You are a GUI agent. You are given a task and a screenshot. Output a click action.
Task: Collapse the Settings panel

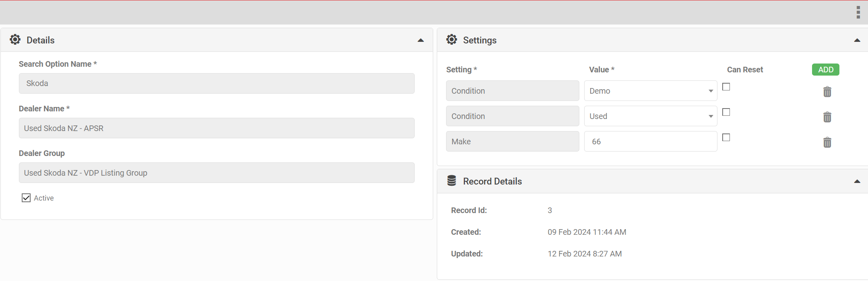(857, 40)
